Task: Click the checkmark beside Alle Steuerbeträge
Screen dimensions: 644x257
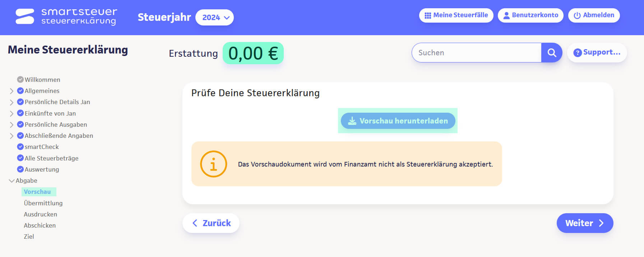Action: [20, 158]
